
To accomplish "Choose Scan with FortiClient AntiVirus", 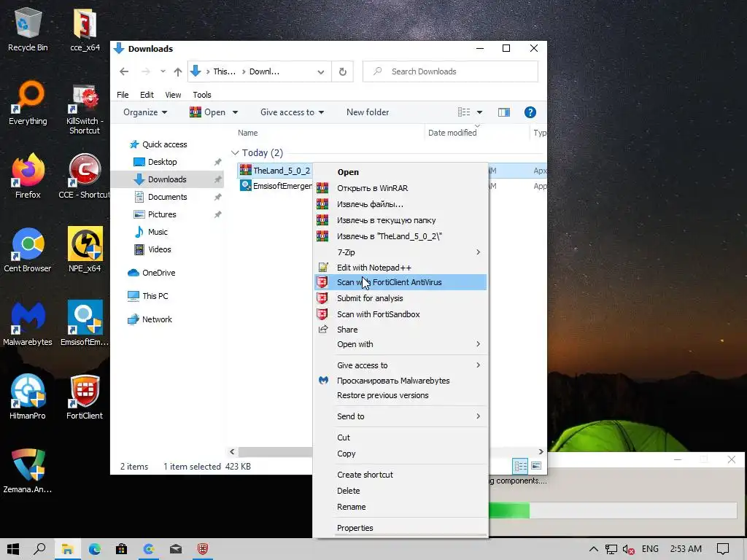I will pyautogui.click(x=401, y=282).
